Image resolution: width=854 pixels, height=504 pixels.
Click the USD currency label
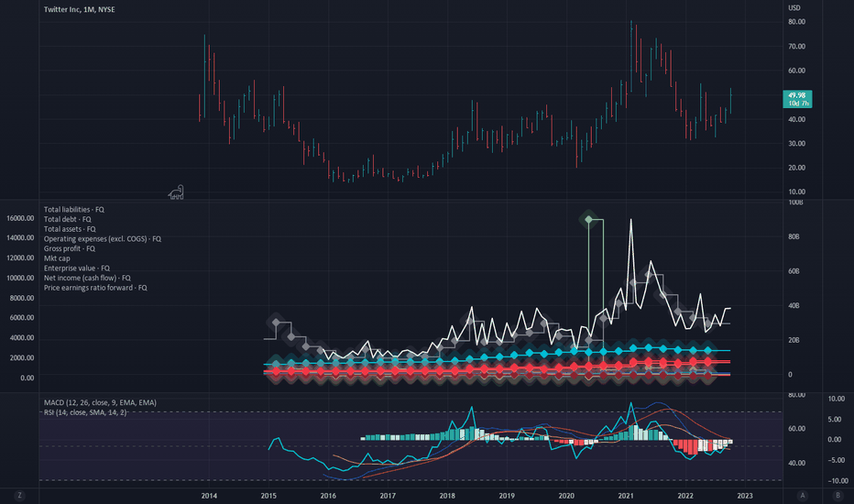794,7
